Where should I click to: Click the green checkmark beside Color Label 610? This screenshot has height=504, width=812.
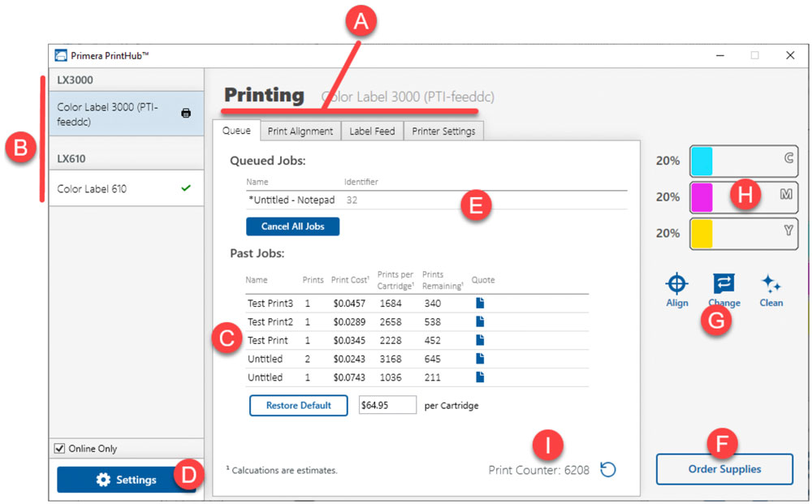pyautogui.click(x=186, y=188)
